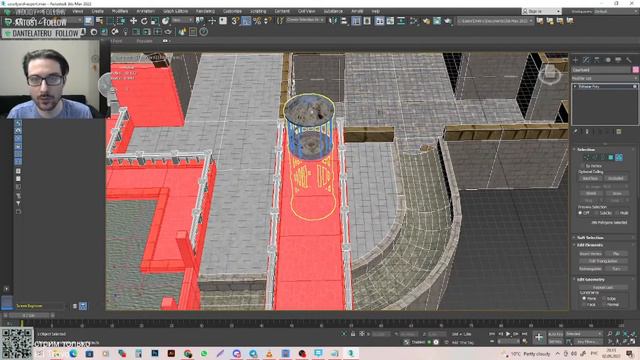Screen dimensions: 640x360
Task: Open the Sign In dropdown
Action: (541, 11)
